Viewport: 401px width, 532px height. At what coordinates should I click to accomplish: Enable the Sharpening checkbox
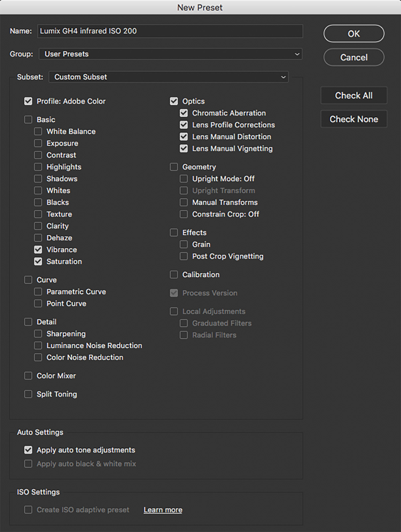(38, 333)
